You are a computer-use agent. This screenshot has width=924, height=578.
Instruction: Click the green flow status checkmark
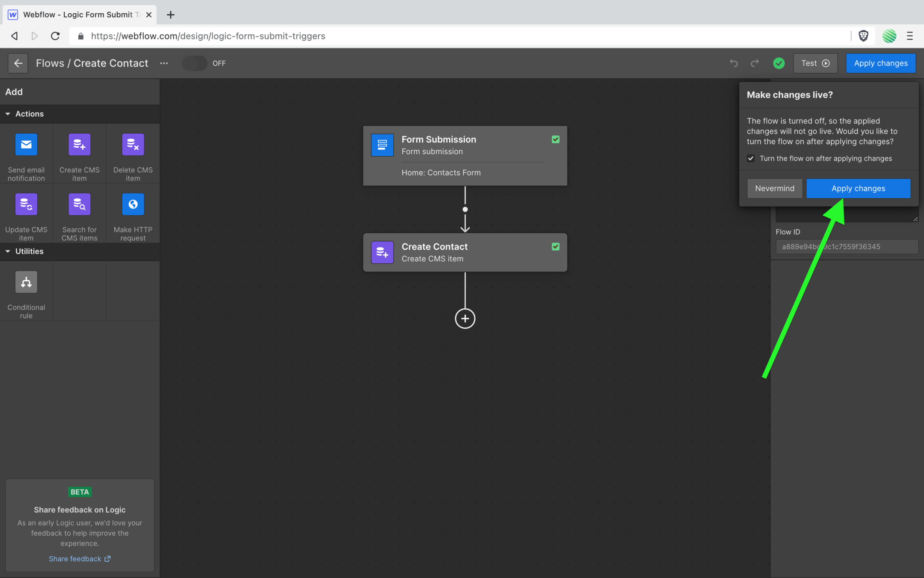[x=779, y=63]
